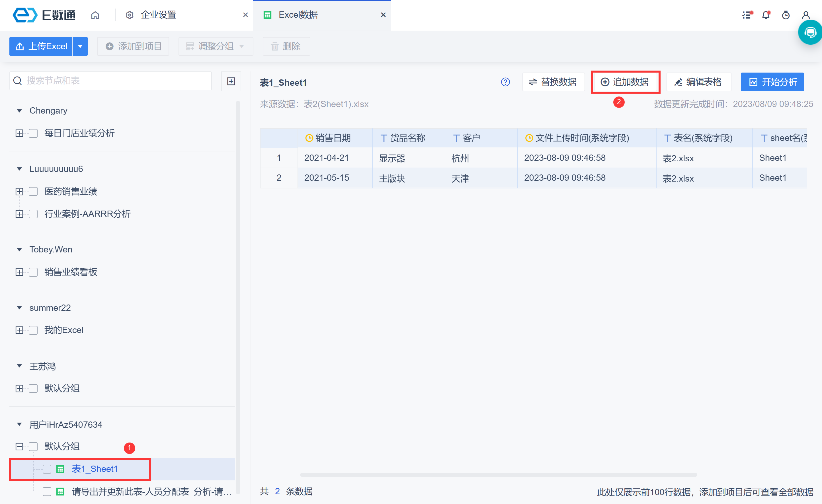Open the customer service chat bubble
The image size is (822, 504).
[x=810, y=33]
